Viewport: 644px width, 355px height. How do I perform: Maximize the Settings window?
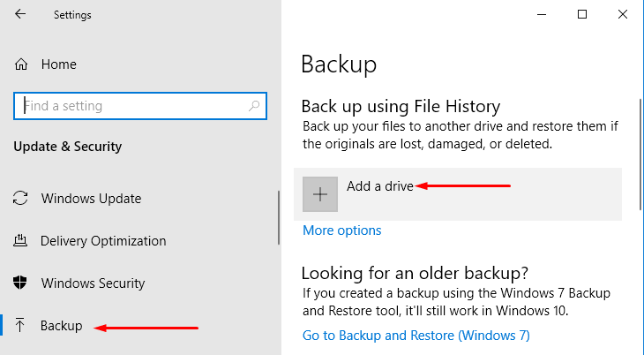coord(582,14)
